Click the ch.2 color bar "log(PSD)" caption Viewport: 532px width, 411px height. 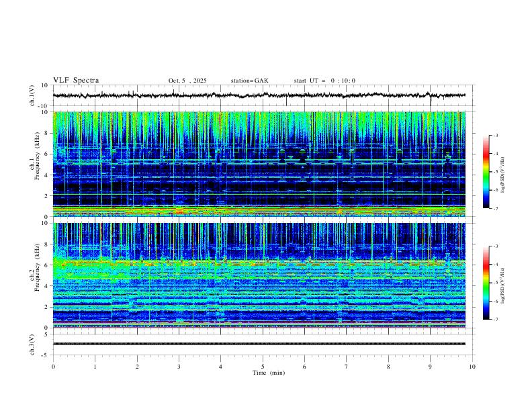click(503, 285)
